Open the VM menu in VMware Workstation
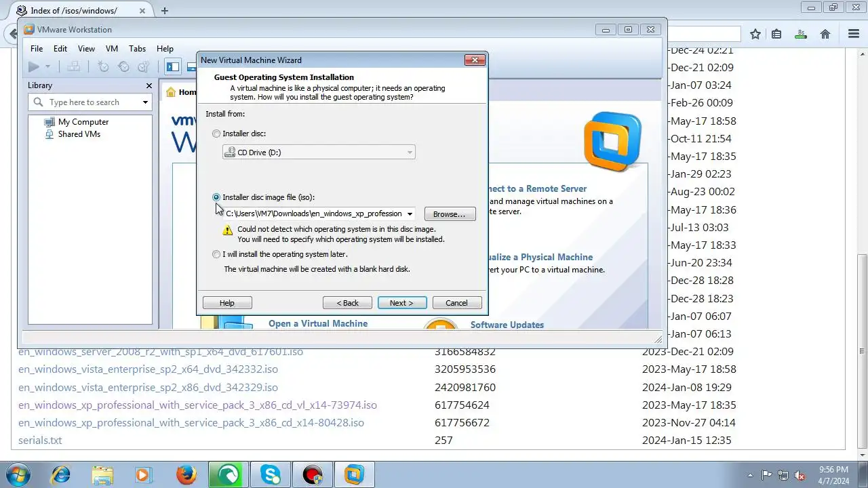The height and width of the screenshot is (488, 868). coord(112,49)
